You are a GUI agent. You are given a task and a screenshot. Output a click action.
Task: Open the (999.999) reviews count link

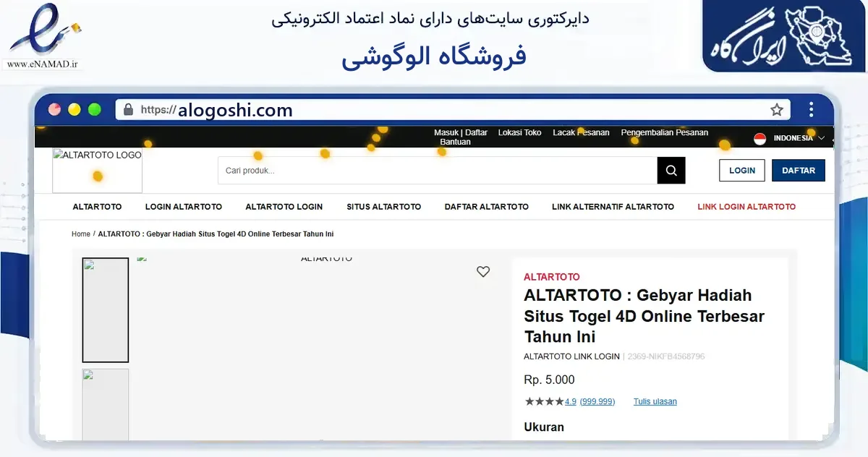coord(597,401)
